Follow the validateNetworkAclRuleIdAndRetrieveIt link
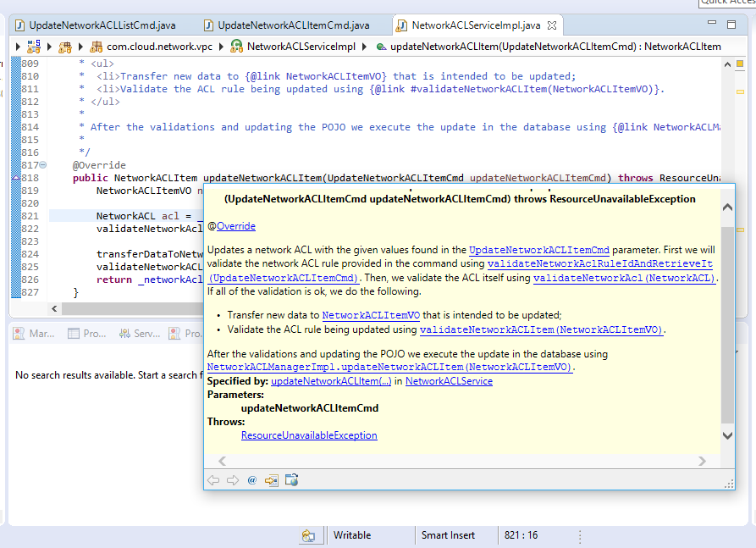 point(599,263)
